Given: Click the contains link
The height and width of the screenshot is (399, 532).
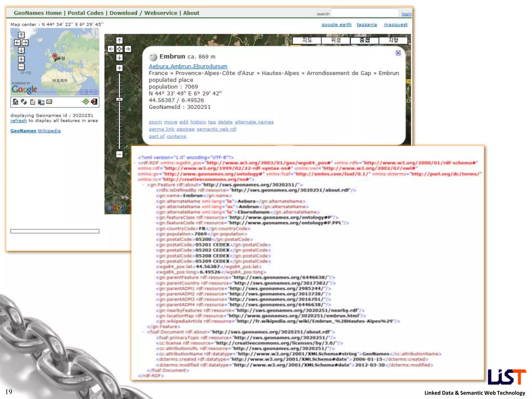Looking at the screenshot, I should coord(176,136).
